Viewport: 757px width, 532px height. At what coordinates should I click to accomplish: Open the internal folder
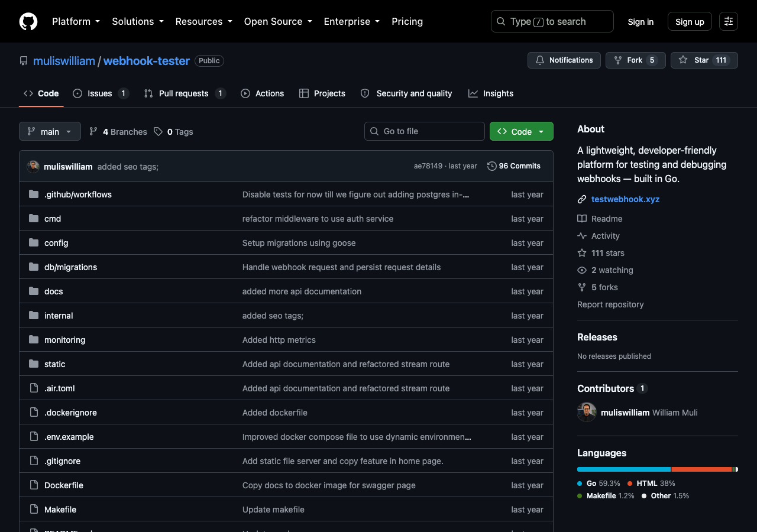(59, 316)
